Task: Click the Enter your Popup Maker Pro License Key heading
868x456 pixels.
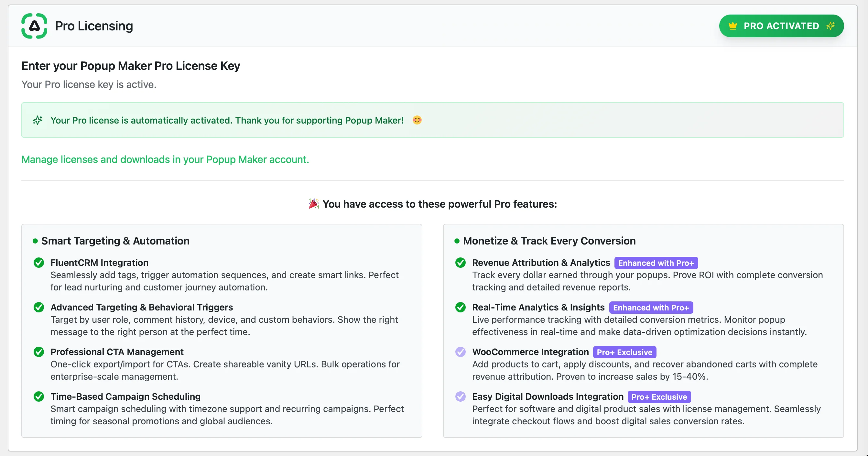Action: (131, 66)
